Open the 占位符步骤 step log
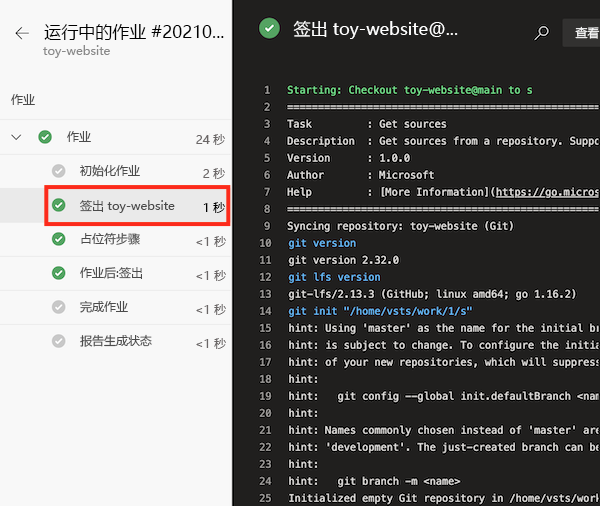600x506 pixels. point(115,240)
